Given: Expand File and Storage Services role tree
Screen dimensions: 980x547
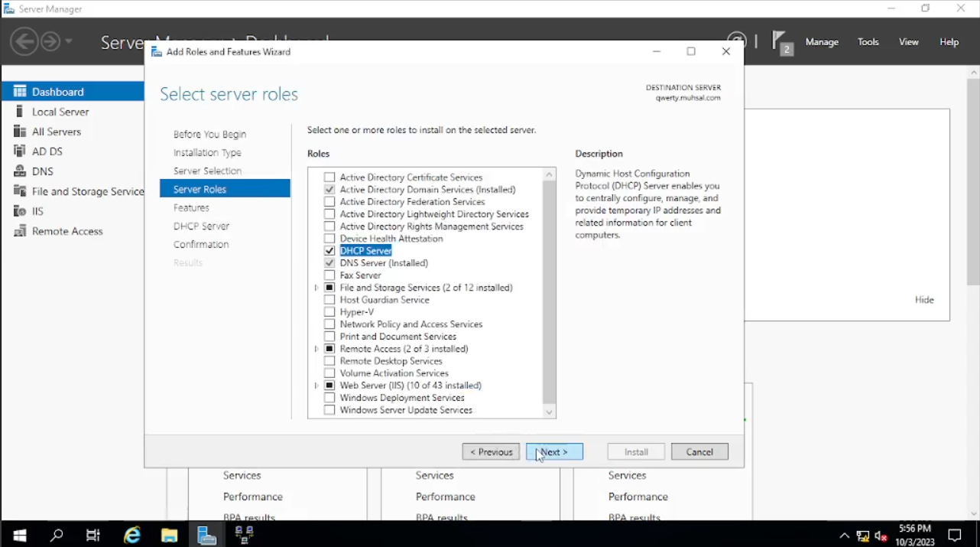Looking at the screenshot, I should tap(316, 288).
